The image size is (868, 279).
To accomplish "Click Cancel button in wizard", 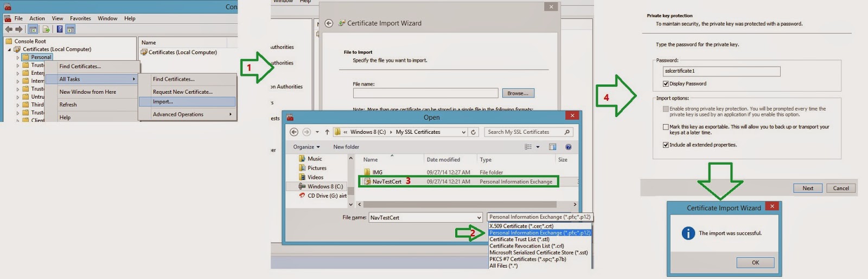I will pyautogui.click(x=841, y=188).
